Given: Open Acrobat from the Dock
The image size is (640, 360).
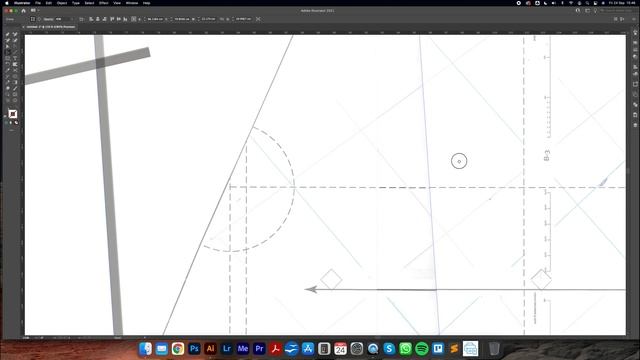Looking at the screenshot, I should (276, 349).
